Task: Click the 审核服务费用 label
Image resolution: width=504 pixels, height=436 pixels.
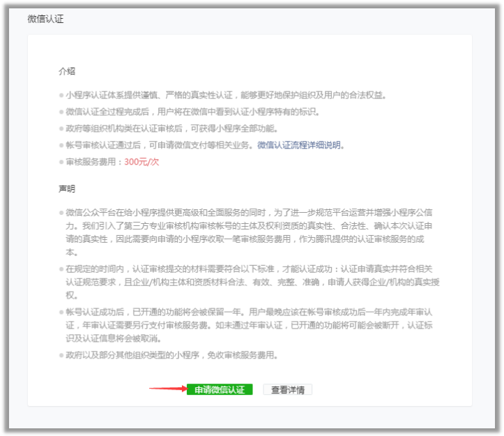Action: click(91, 162)
